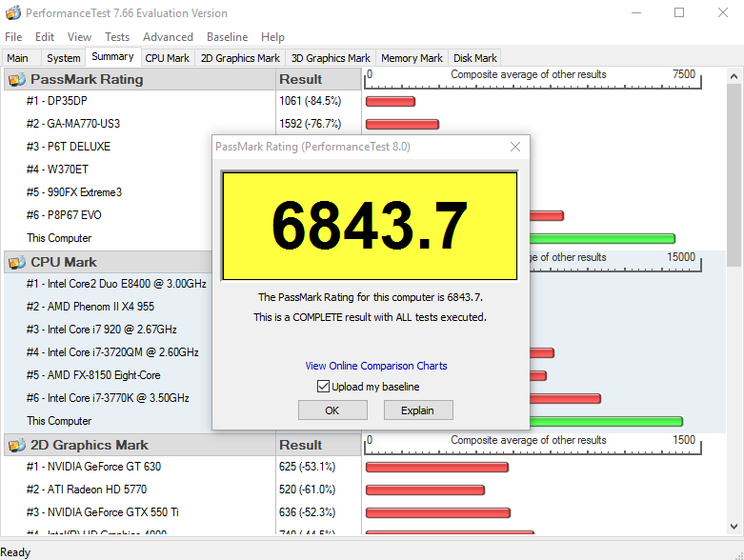744x560 pixels.
Task: Click the yellow 6843.7 score panel
Action: point(370,227)
